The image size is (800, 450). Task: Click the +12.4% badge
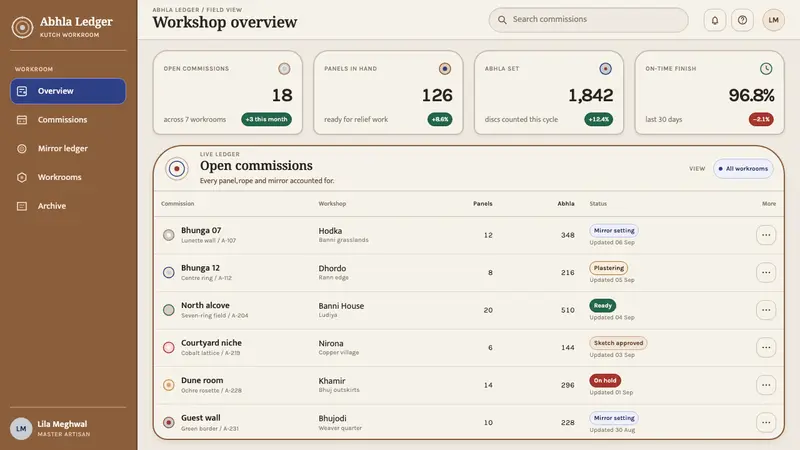click(x=598, y=119)
